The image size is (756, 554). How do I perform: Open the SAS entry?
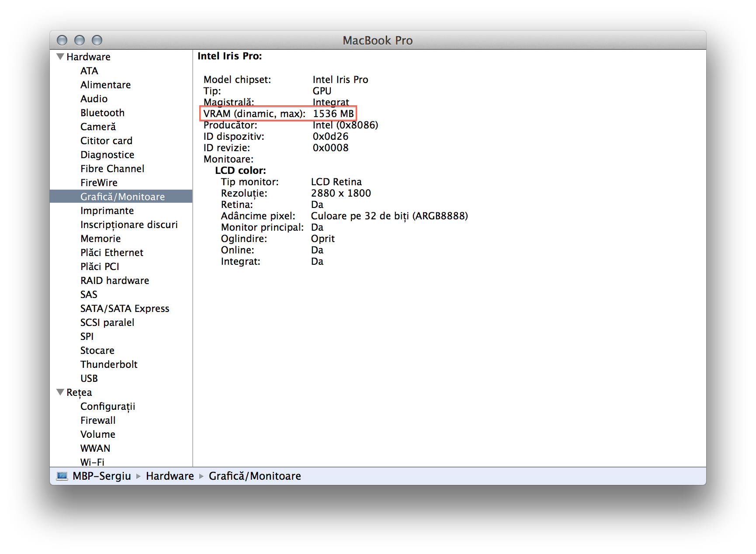89,294
